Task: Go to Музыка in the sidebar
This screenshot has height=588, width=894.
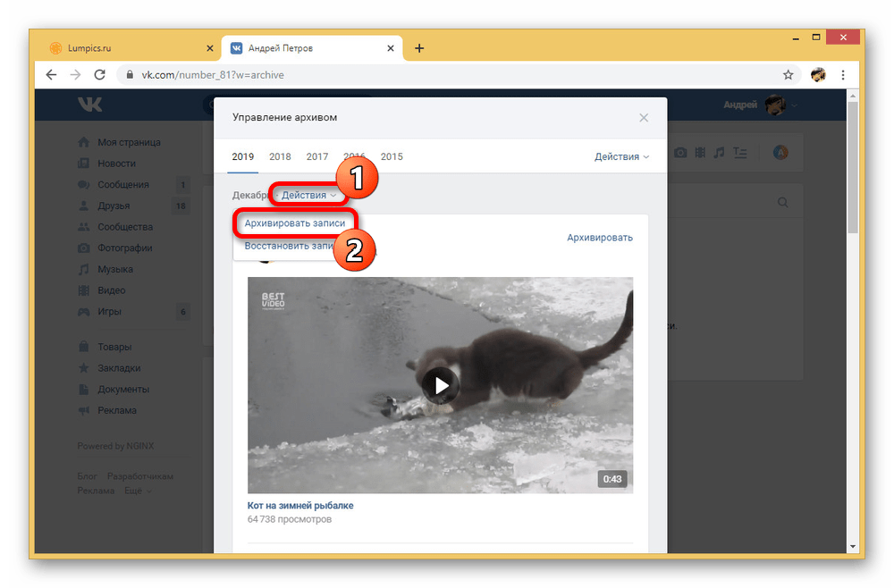Action: click(115, 269)
